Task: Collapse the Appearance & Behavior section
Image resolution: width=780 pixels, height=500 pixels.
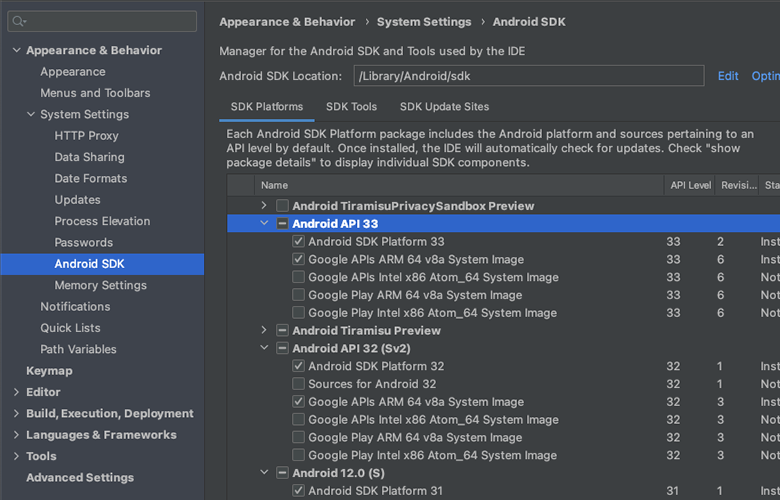Action: point(16,51)
